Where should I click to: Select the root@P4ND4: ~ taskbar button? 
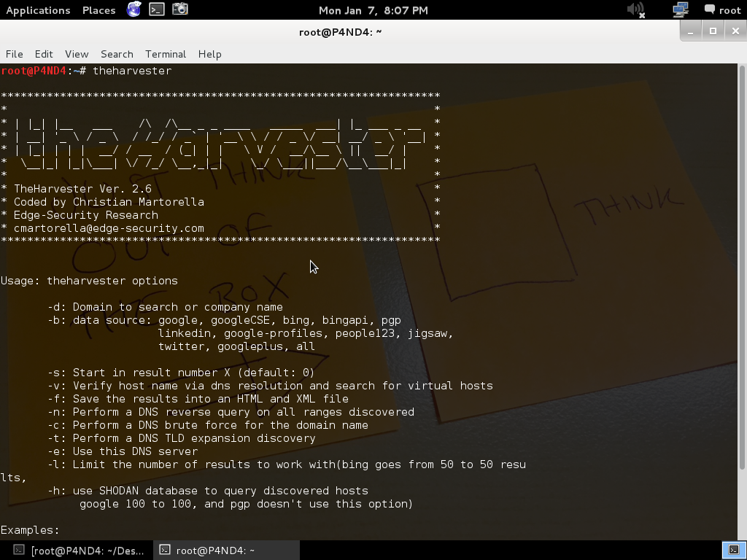point(219,550)
